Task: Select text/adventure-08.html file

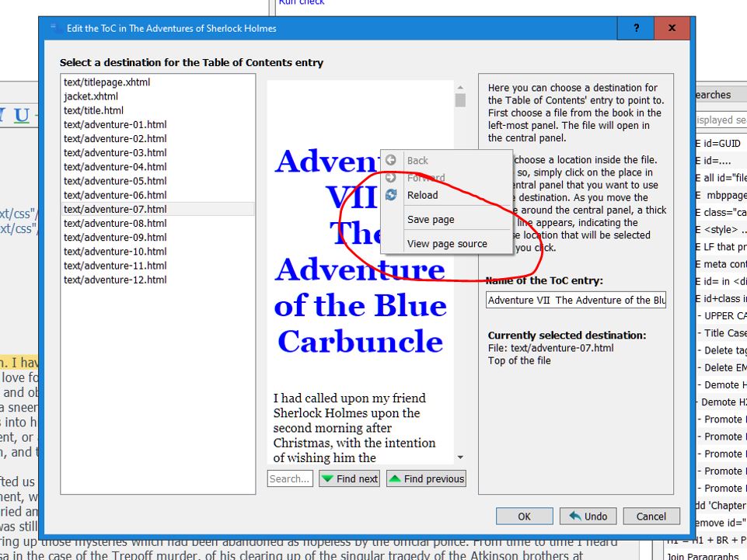Action: [x=158, y=223]
